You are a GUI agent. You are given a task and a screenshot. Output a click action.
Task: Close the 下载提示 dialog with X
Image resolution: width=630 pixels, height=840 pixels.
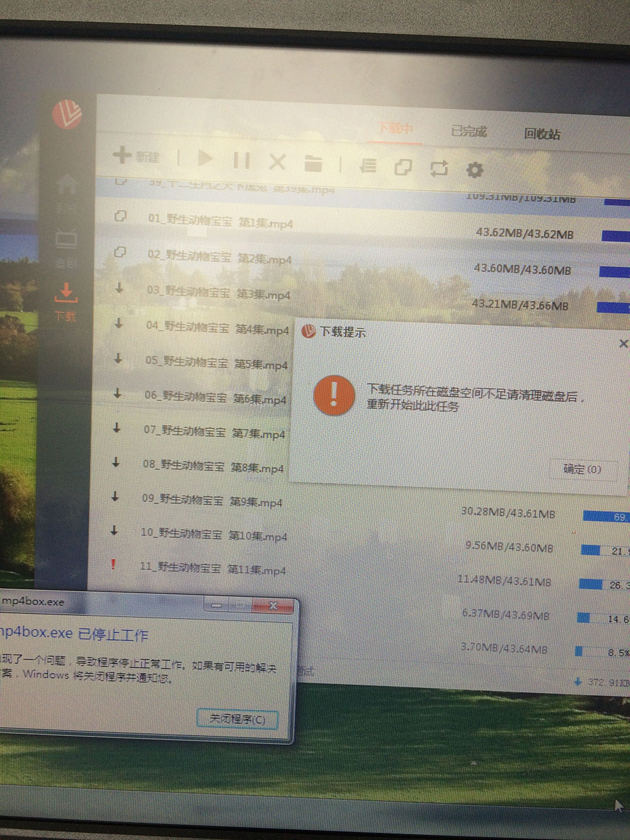pos(623,343)
